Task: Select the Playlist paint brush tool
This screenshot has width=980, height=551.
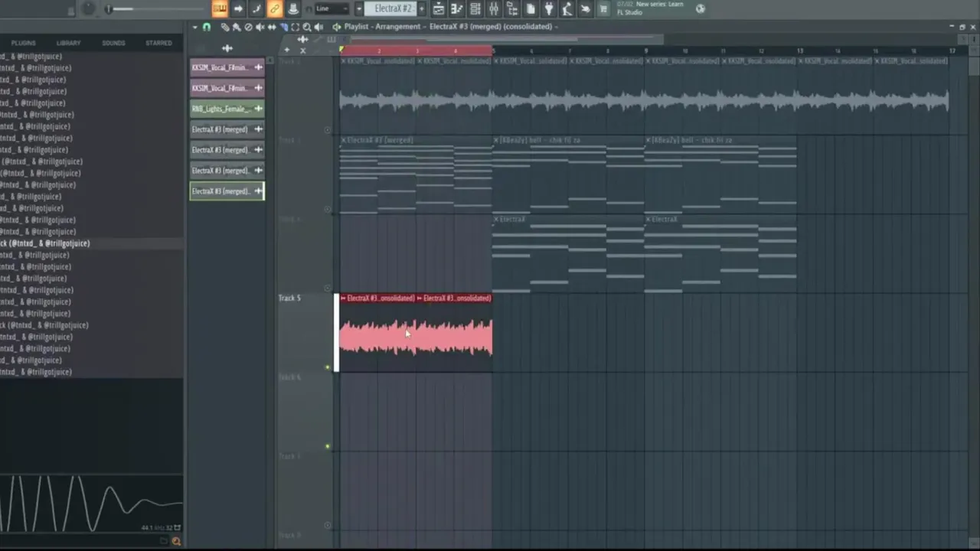Action: click(236, 27)
